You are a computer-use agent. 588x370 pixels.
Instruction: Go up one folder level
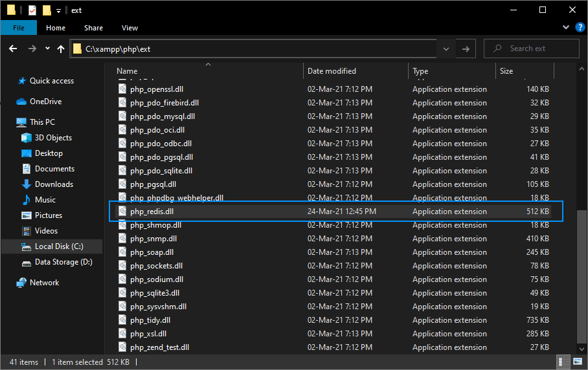click(61, 49)
